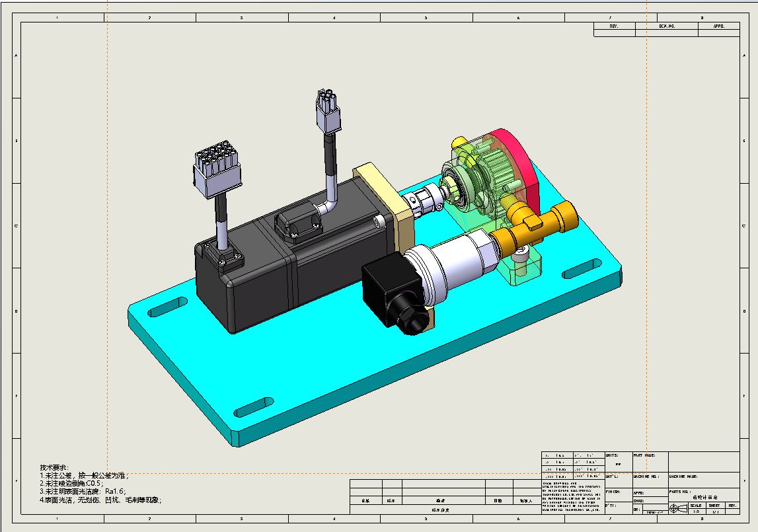The height and width of the screenshot is (532, 758).
Task: Click the elongated slot in the plate's right corner
Action: [582, 268]
